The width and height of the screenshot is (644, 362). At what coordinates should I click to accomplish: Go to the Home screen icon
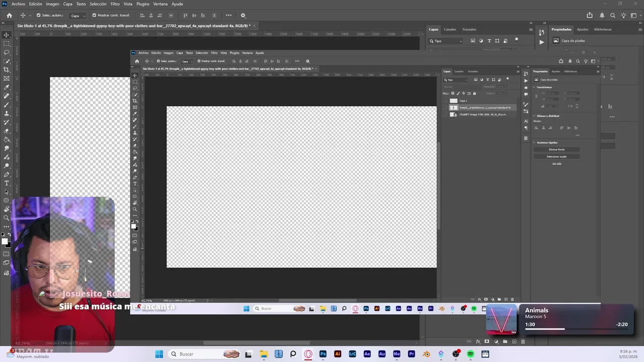click(9, 16)
